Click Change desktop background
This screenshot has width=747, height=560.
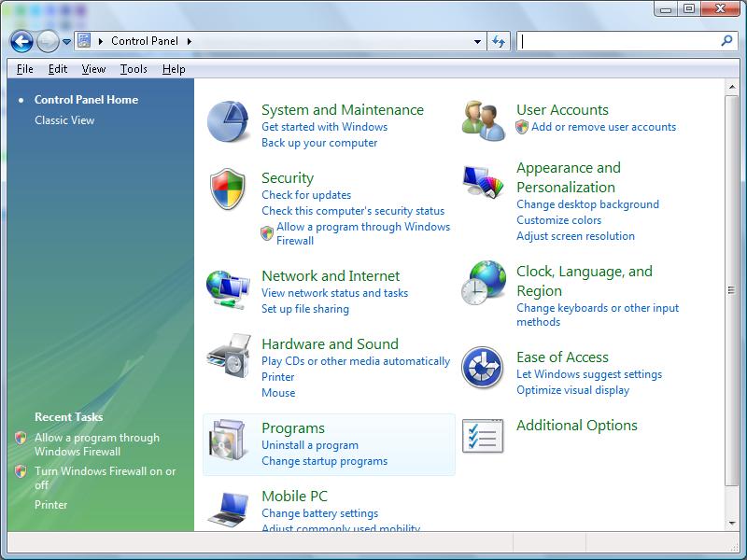[x=587, y=204]
